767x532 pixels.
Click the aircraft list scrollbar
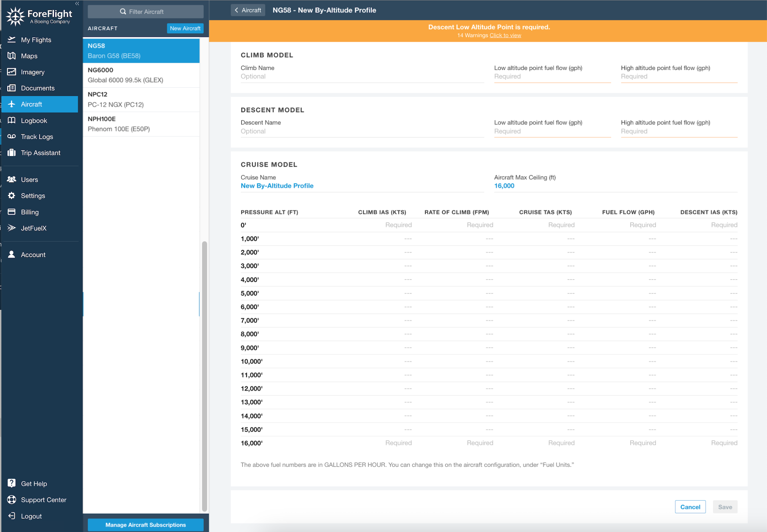click(x=204, y=376)
